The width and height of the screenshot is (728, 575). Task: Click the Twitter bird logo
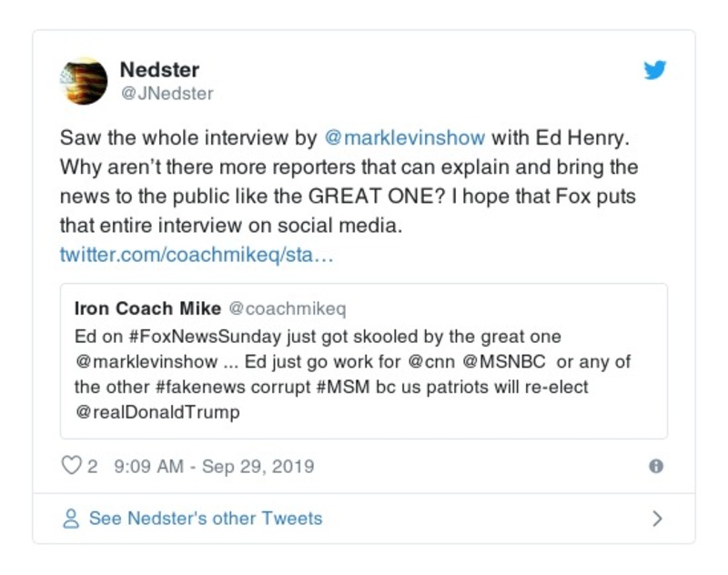(x=655, y=70)
